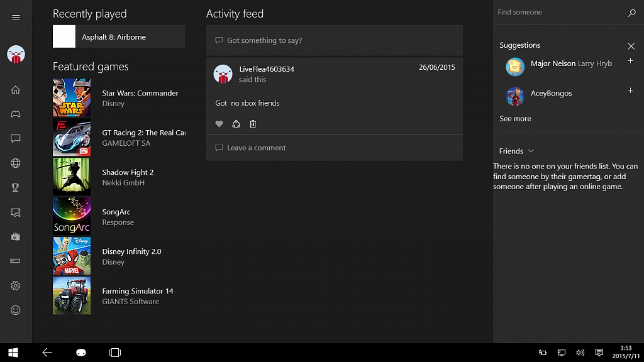Select Farming Simulator 14 title text
Viewport: 644px width, 362px height.
138,291
